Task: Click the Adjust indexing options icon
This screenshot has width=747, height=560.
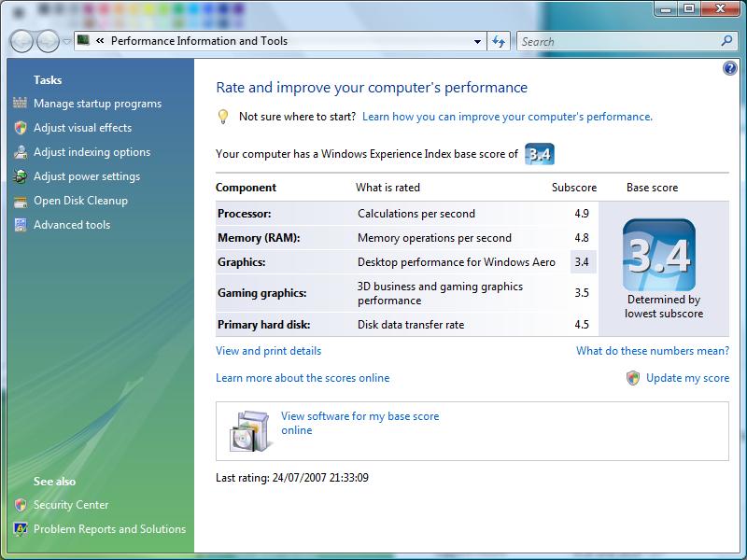Action: pos(21,152)
